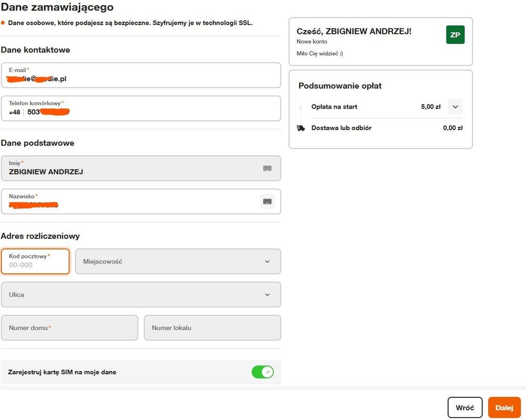Click the 5,00 zł amount
Viewport: 526px width, 420px height.
(431, 107)
